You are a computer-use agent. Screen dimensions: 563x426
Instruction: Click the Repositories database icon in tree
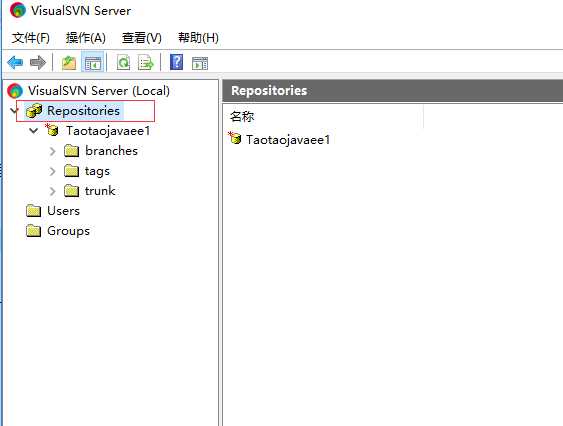(34, 111)
